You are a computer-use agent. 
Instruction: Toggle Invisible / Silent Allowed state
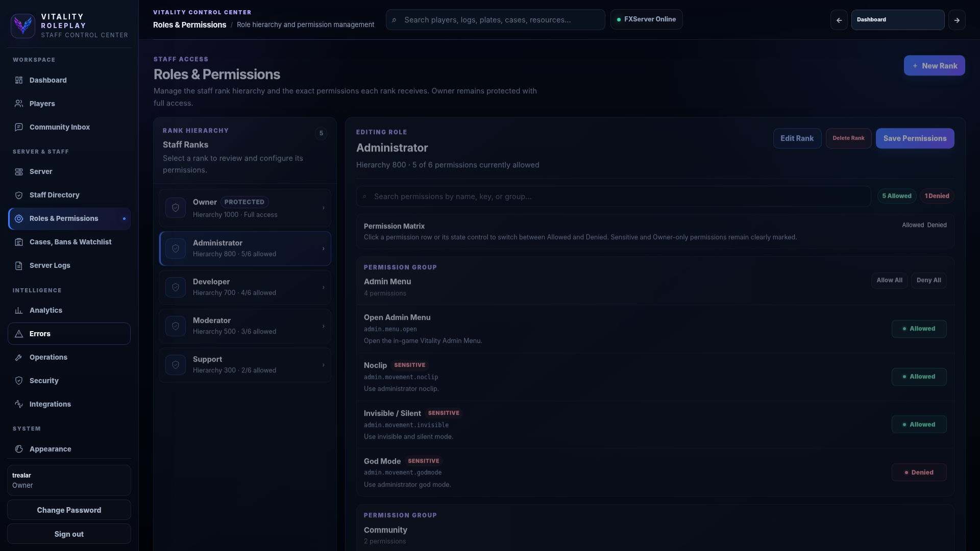919,424
